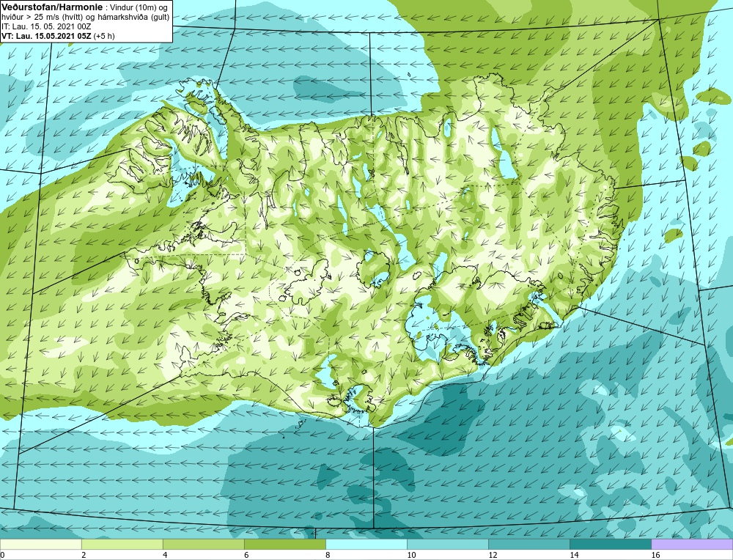Click the legend label '8'

pos(328,555)
